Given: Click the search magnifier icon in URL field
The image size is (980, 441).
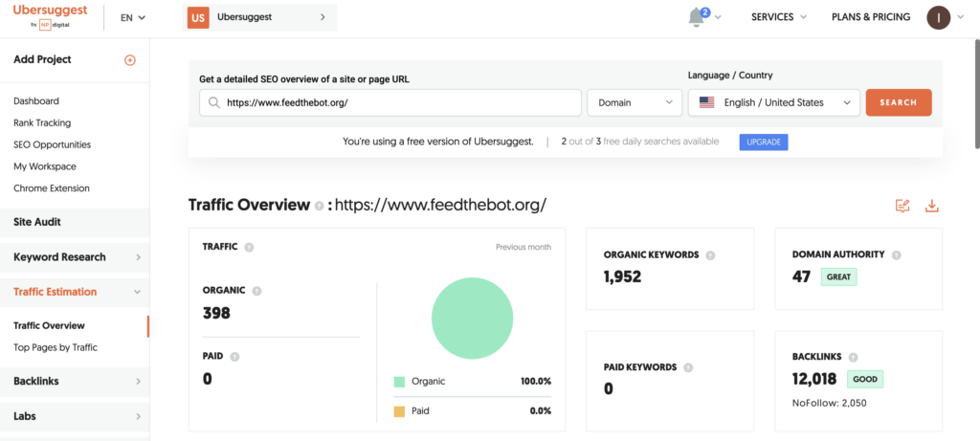Looking at the screenshot, I should (213, 103).
